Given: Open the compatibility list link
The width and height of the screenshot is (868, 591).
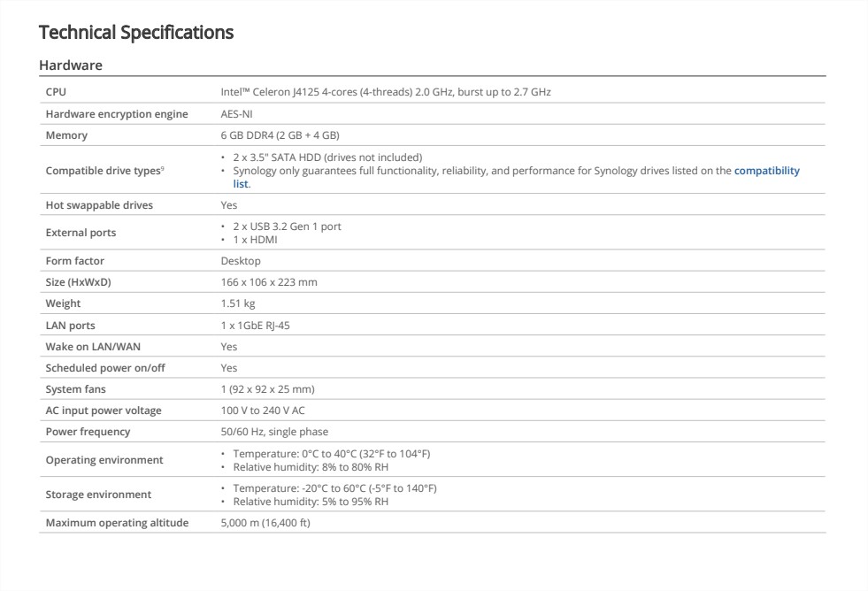Looking at the screenshot, I should click(766, 171).
